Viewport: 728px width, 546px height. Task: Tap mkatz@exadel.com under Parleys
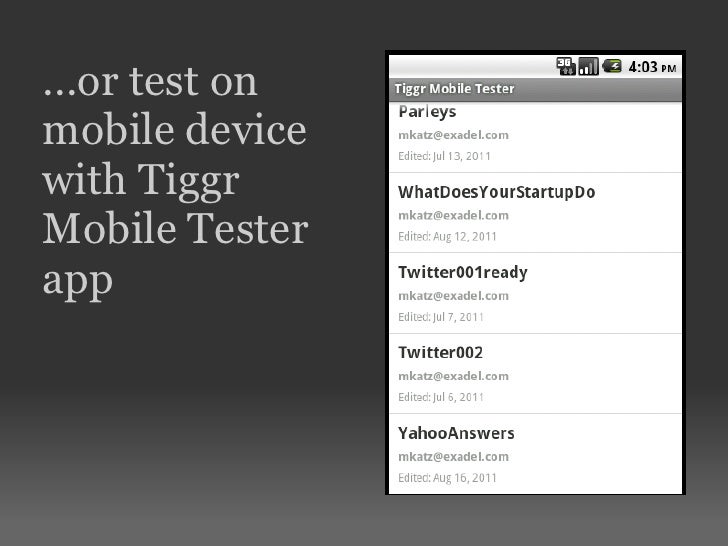453,135
